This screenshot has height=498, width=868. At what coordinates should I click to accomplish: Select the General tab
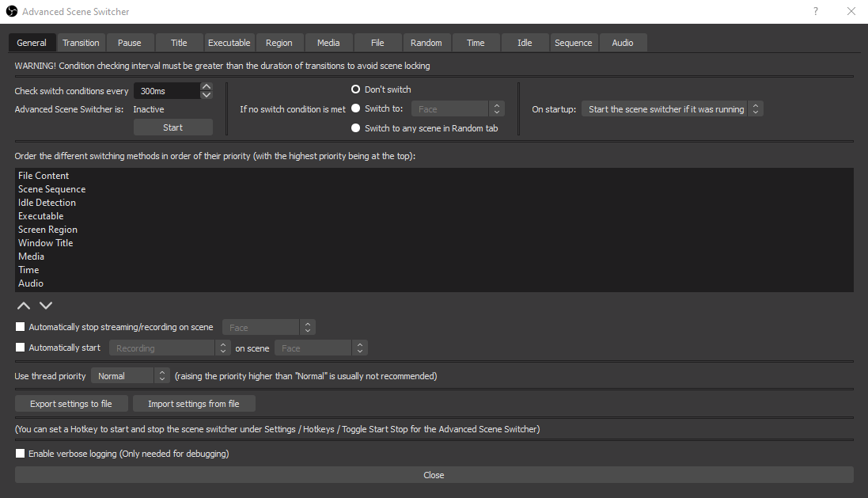click(x=32, y=43)
